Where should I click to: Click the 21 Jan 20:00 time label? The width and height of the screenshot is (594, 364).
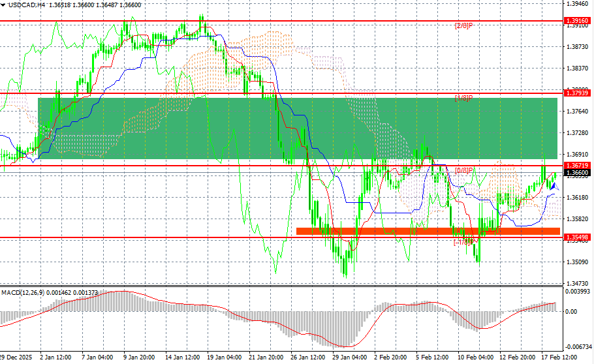click(266, 357)
